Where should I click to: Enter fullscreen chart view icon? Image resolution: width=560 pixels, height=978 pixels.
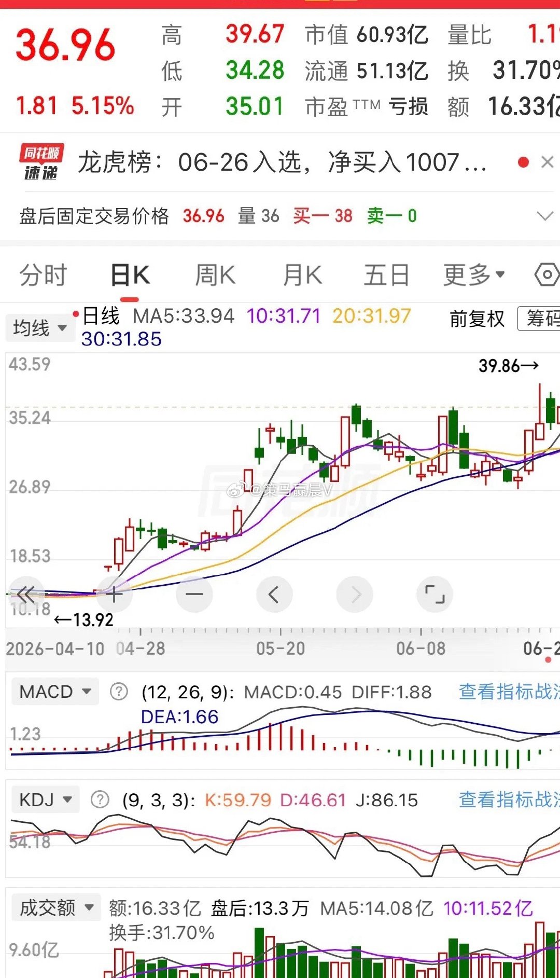[435, 594]
